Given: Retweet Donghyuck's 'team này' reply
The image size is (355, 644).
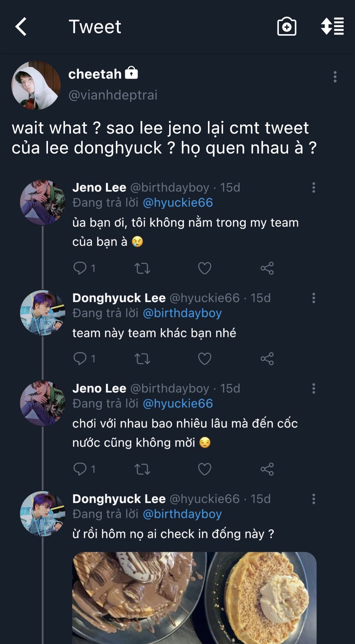Looking at the screenshot, I should tap(142, 359).
